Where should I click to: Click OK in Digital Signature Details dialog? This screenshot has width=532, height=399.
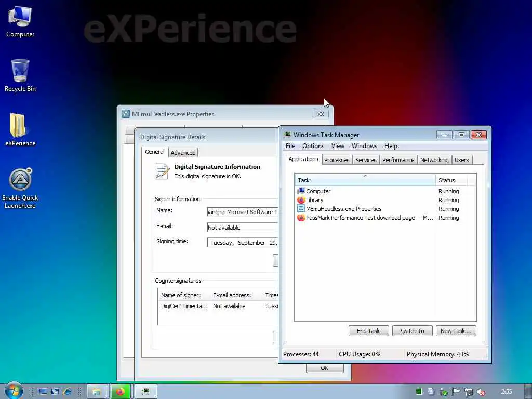[x=324, y=368]
